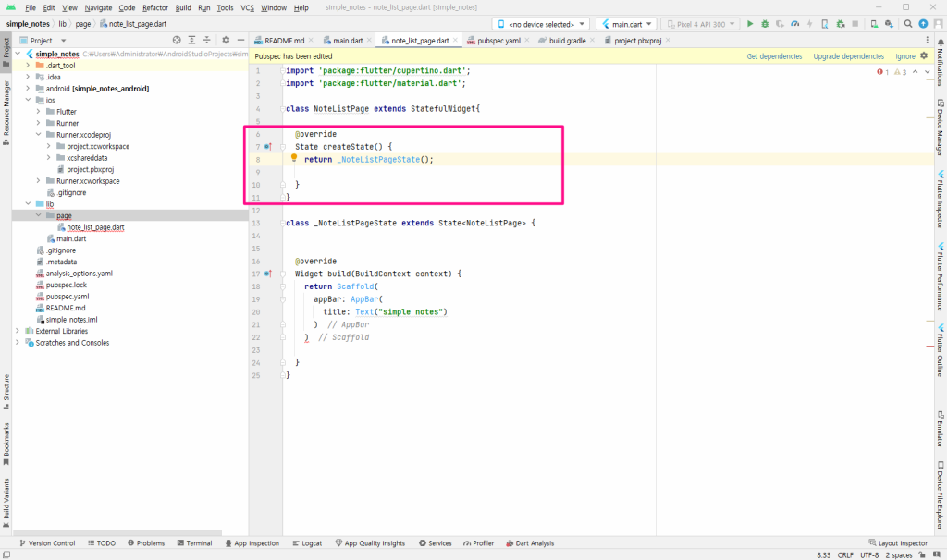This screenshot has width=947, height=560.
Task: Click select opened file target icon
Action: (x=177, y=40)
